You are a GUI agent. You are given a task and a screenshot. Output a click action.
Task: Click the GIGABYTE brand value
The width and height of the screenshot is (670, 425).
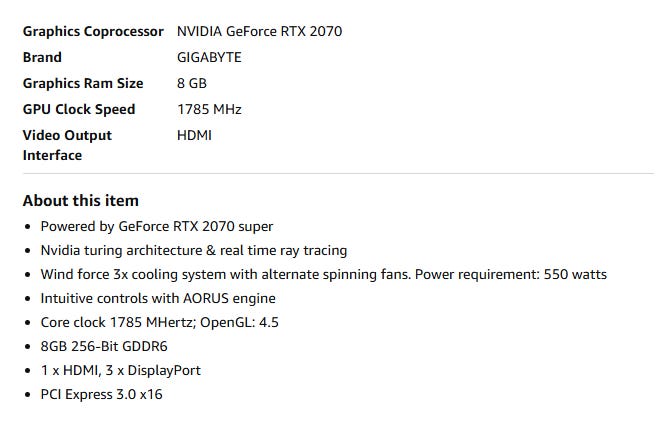tap(209, 57)
